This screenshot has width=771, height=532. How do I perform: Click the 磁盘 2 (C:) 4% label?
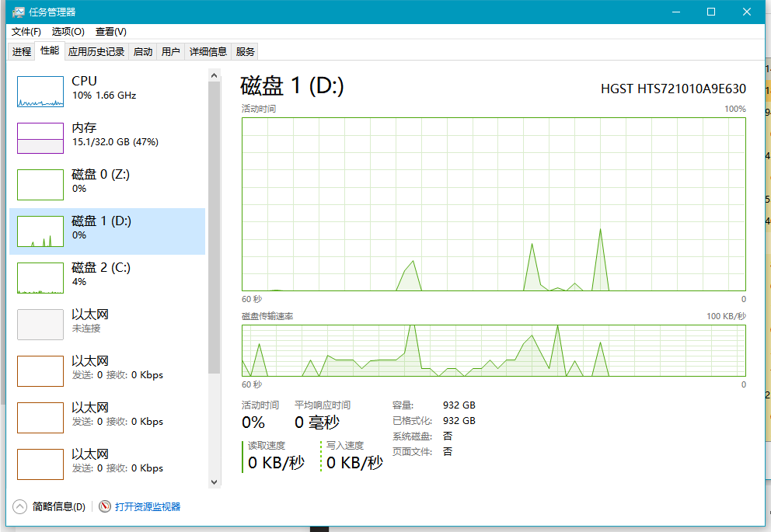point(101,274)
